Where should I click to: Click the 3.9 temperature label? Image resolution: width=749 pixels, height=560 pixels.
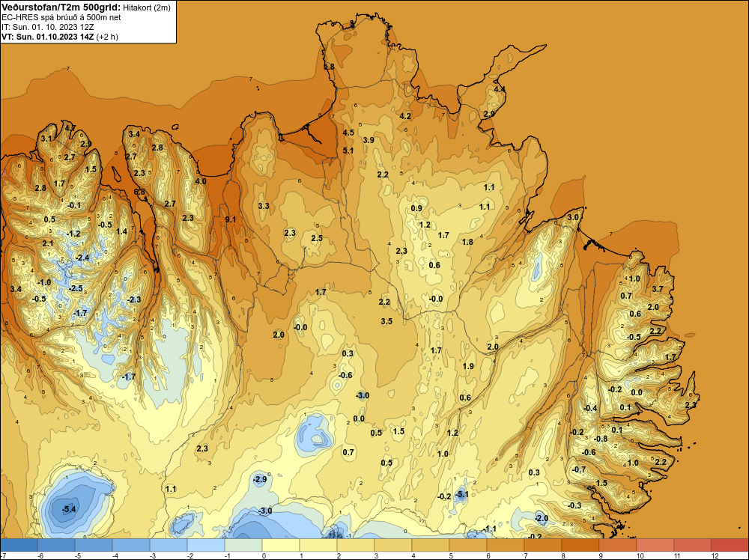click(369, 140)
